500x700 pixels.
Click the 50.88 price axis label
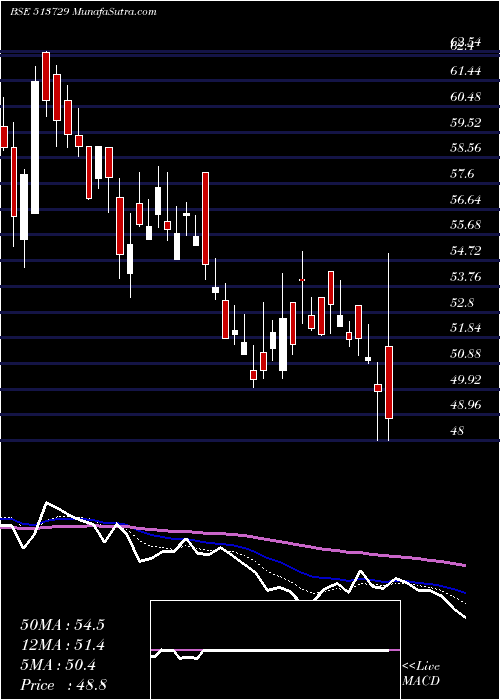point(466,354)
